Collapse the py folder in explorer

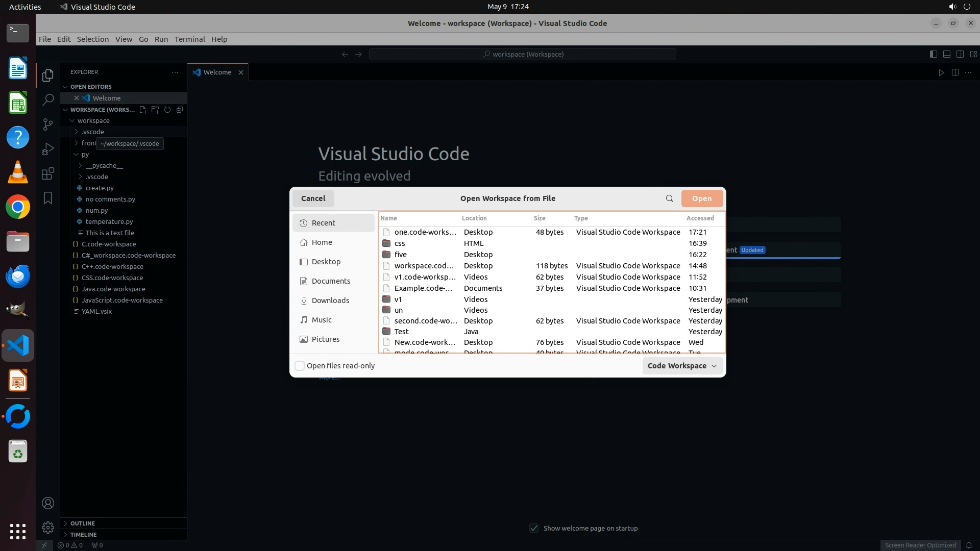76,154
